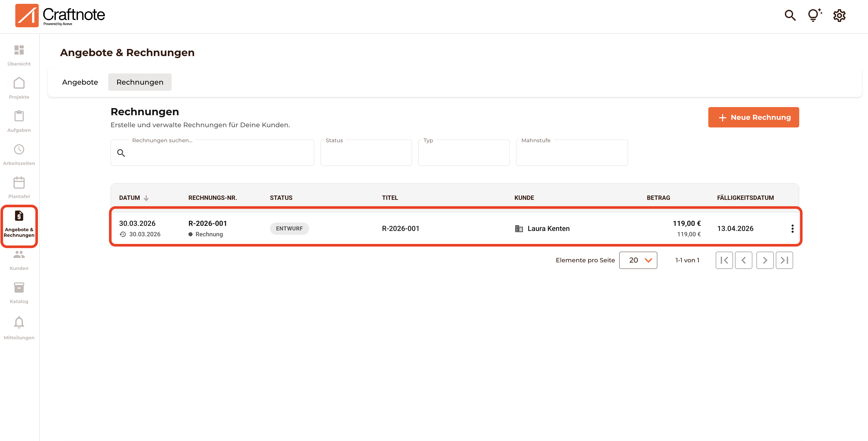Switch to the Angebote tab
The width and height of the screenshot is (868, 441).
(x=80, y=82)
